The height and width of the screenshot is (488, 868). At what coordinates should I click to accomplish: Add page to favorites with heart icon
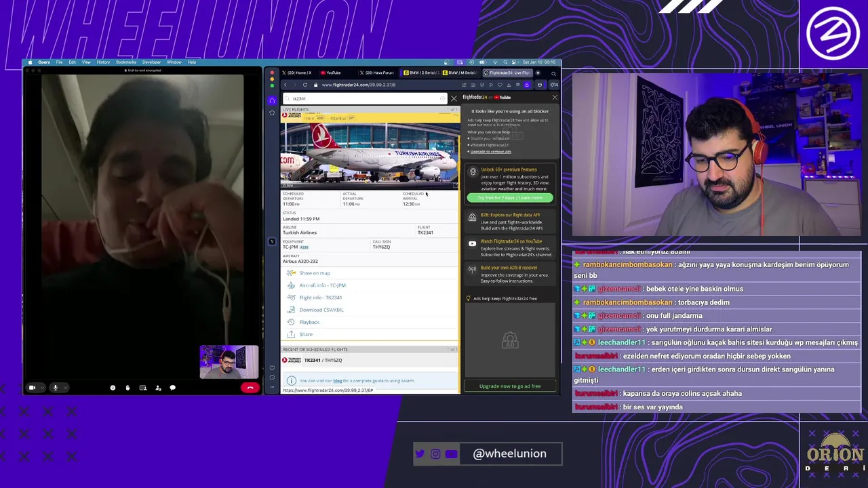(500, 85)
